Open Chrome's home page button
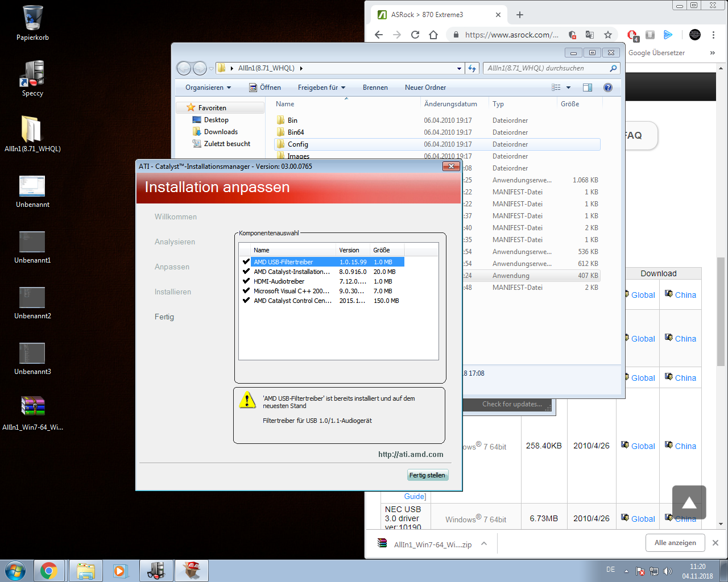This screenshot has width=728, height=582. click(433, 35)
